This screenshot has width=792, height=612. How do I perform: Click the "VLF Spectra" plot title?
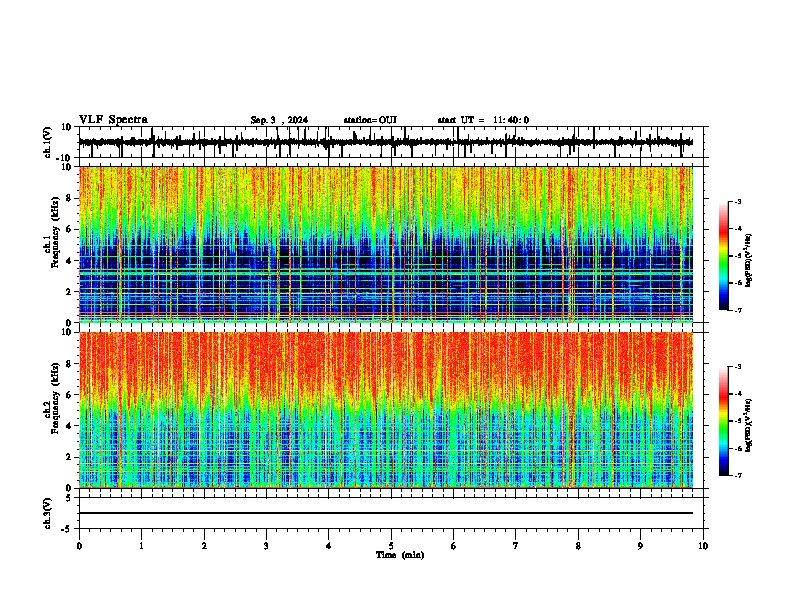tap(113, 120)
